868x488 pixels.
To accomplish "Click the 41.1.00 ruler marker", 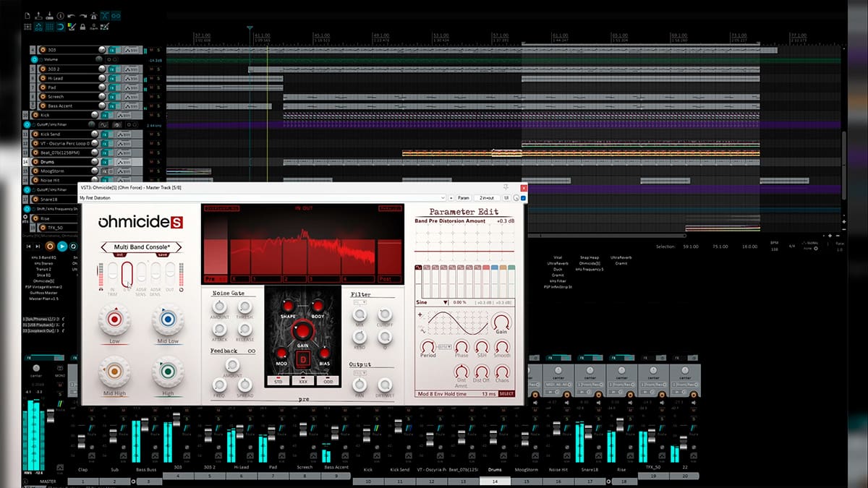I will 261,35.
